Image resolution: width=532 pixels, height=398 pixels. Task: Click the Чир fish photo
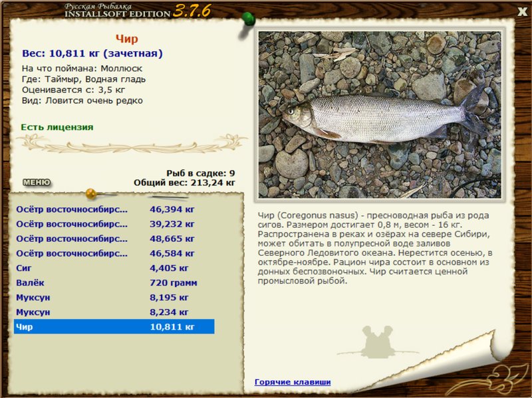(380, 114)
